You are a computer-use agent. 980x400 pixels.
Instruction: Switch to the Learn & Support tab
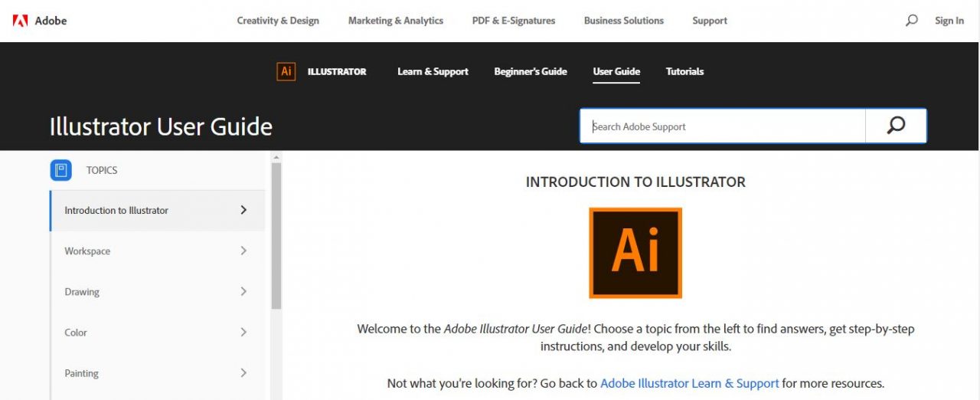(x=433, y=71)
